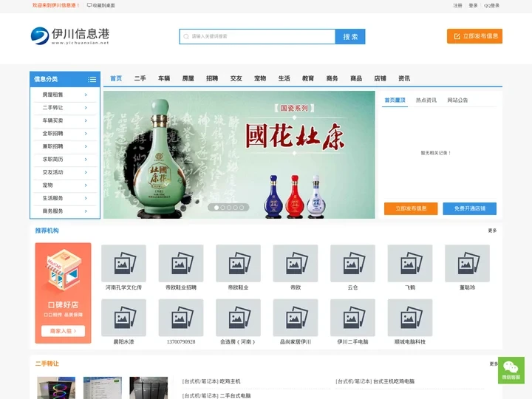Open the 招聘 navigation item

212,78
